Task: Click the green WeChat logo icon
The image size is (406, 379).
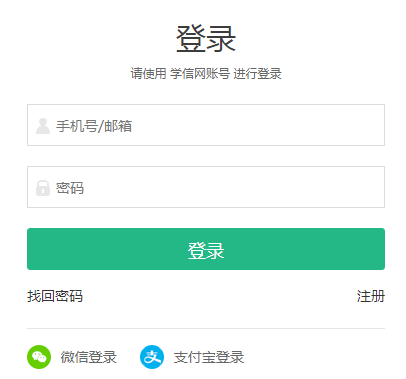Action: (x=39, y=357)
